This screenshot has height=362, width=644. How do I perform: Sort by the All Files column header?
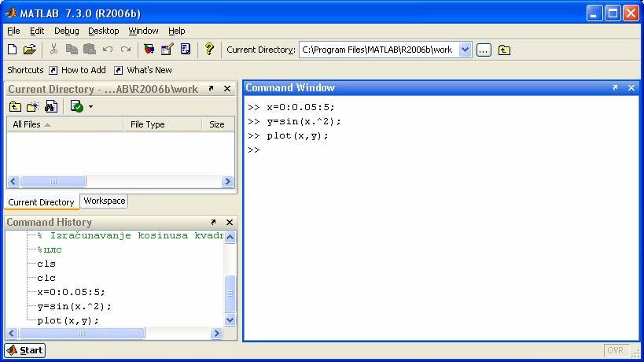(x=65, y=124)
